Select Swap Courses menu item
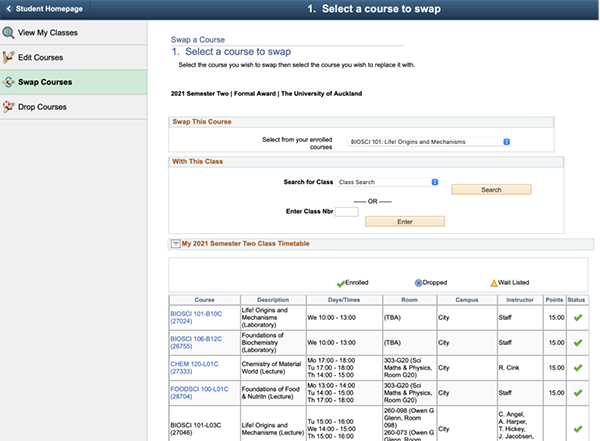600x441 pixels. [73, 82]
